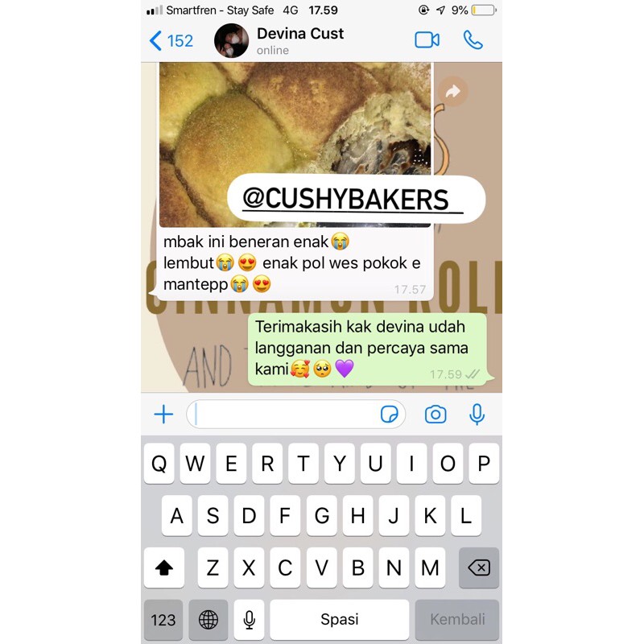The height and width of the screenshot is (644, 644).
Task: Tap the voice message microphone icon
Action: pyautogui.click(x=477, y=414)
